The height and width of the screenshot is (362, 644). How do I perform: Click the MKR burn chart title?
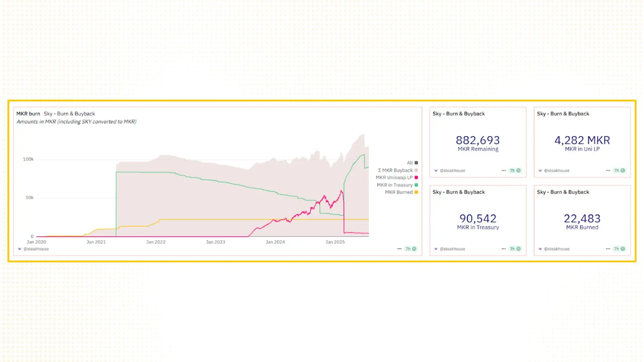(x=28, y=114)
